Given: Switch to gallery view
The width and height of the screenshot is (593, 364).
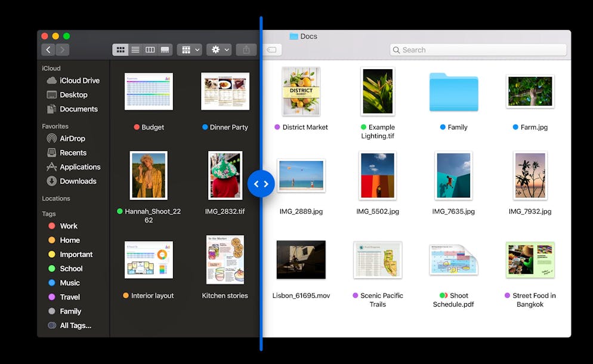Looking at the screenshot, I should pyautogui.click(x=165, y=50).
